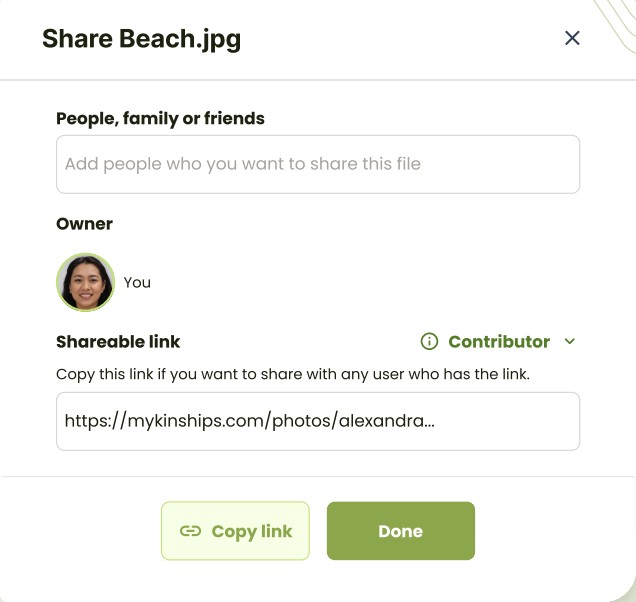The width and height of the screenshot is (636, 602).
Task: Click the owner's profile photo
Action: pos(85,282)
